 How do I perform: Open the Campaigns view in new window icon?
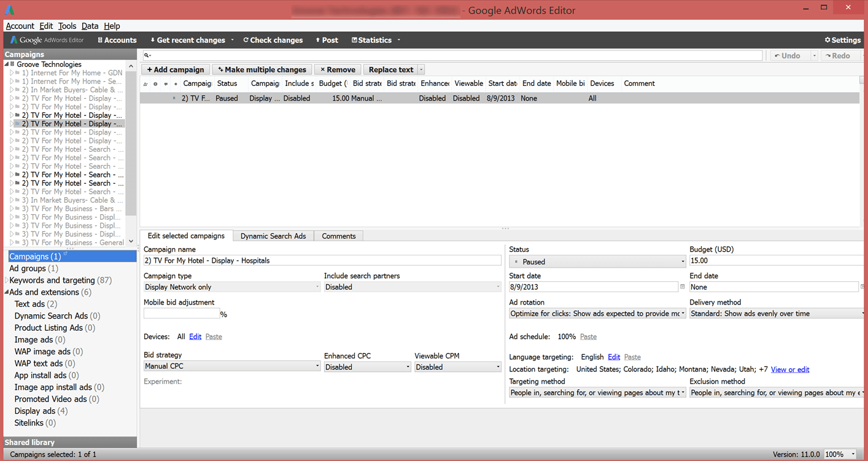point(66,254)
